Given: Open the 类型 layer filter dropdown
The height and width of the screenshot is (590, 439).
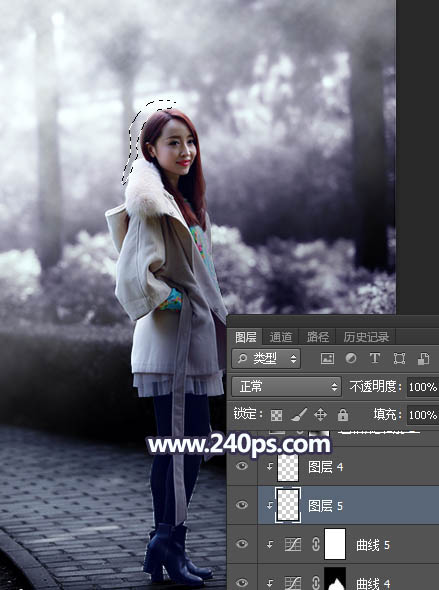Looking at the screenshot, I should pyautogui.click(x=266, y=359).
